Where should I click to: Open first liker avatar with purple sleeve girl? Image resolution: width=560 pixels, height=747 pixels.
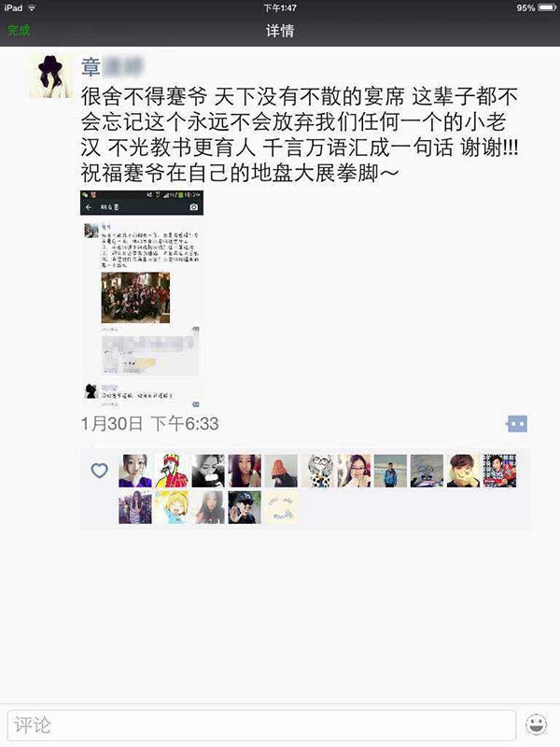pos(135,471)
